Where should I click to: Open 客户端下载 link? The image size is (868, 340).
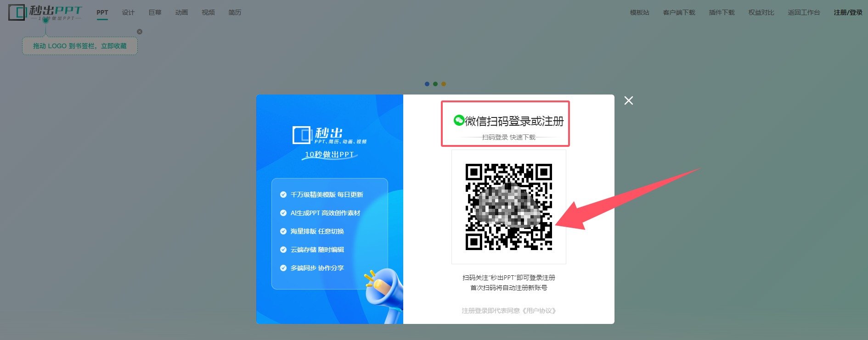679,12
